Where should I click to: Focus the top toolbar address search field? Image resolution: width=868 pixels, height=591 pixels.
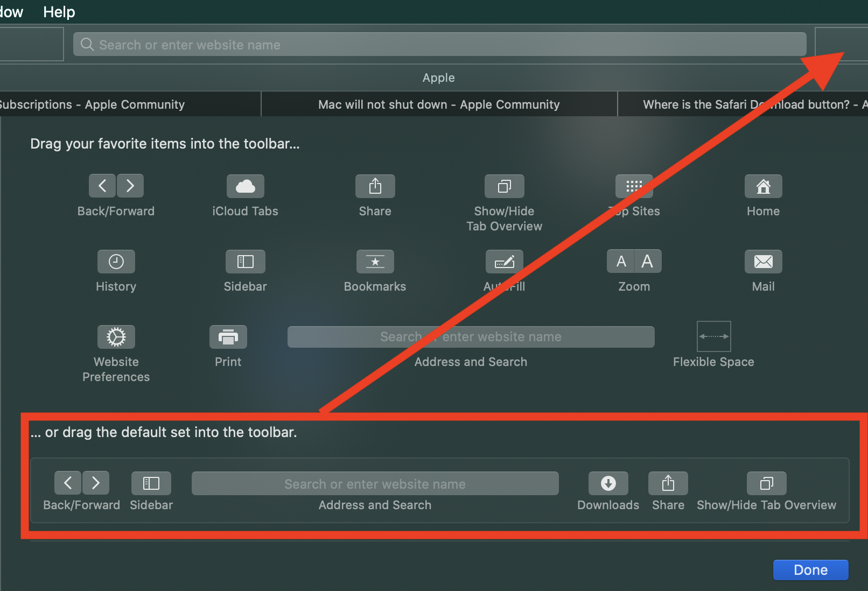pos(440,44)
